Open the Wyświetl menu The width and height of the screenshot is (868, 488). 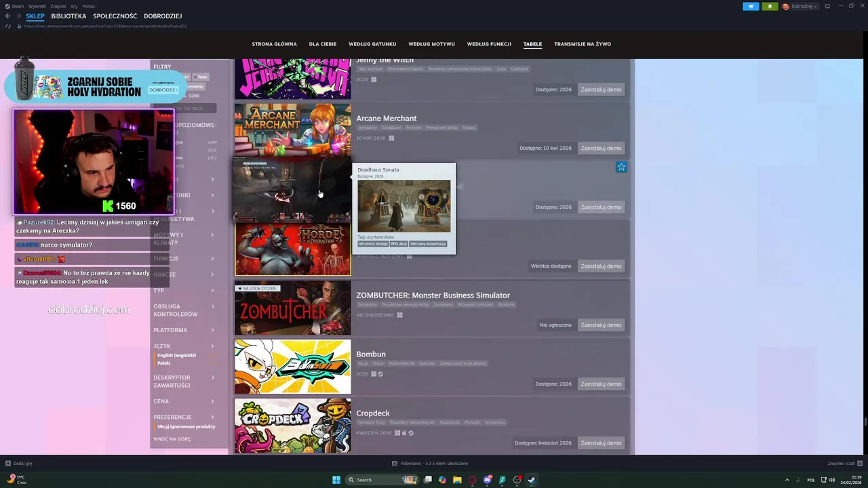[x=37, y=6]
